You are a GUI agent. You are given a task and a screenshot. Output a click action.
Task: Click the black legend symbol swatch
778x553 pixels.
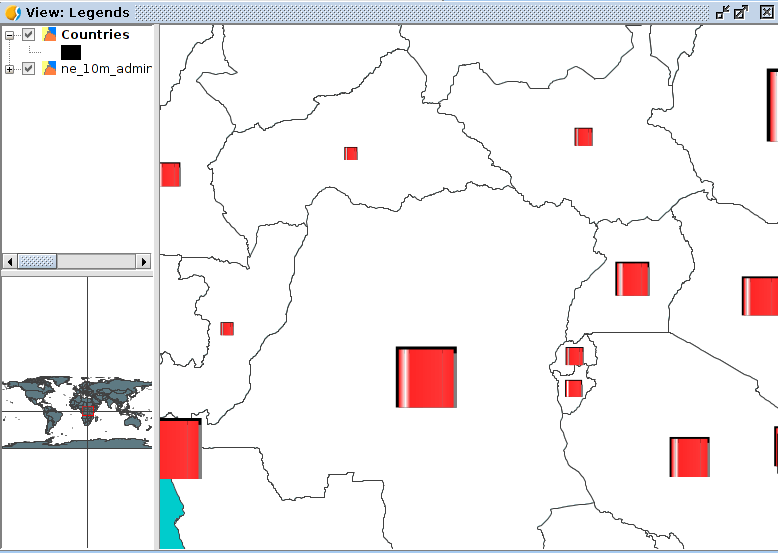71,52
